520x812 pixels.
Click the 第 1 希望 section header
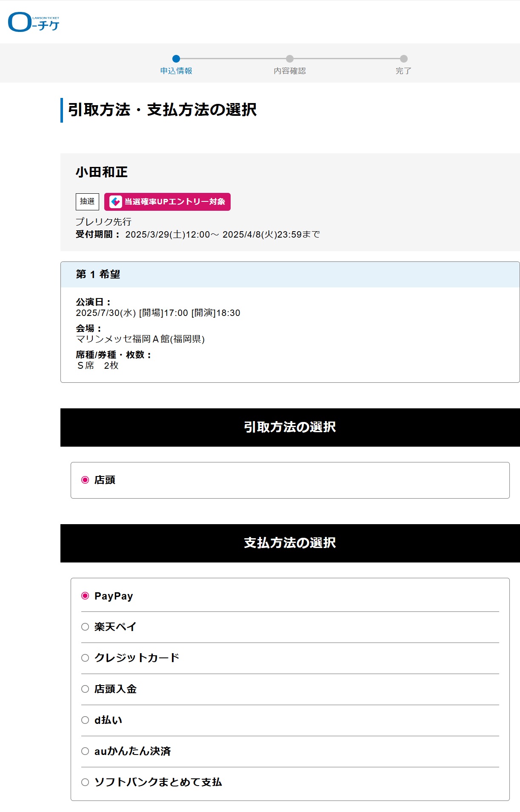point(290,275)
